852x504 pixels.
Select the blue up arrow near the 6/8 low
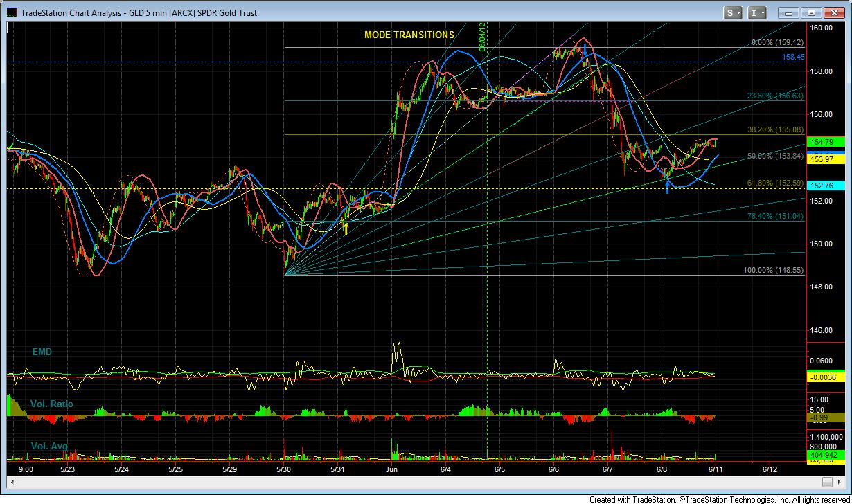[667, 186]
